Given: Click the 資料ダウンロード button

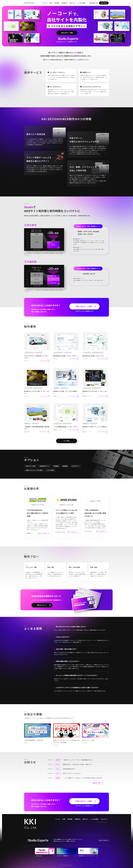Looking at the screenshot, I should click(42, 605).
